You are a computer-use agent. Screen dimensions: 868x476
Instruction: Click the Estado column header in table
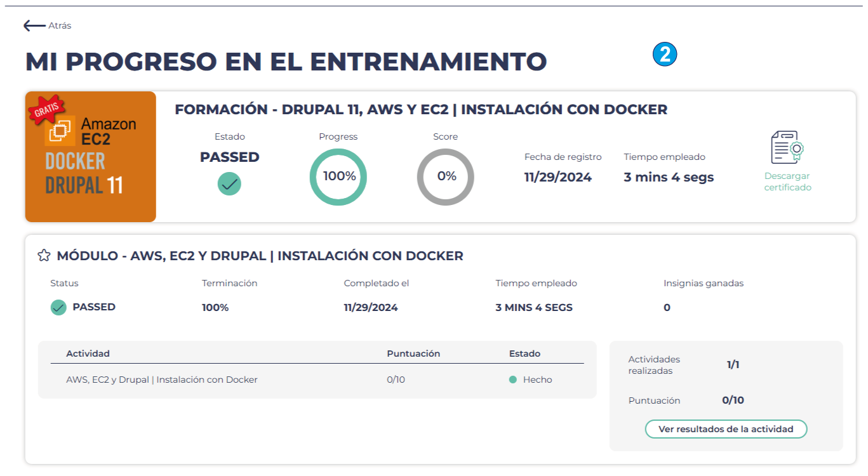coord(524,354)
